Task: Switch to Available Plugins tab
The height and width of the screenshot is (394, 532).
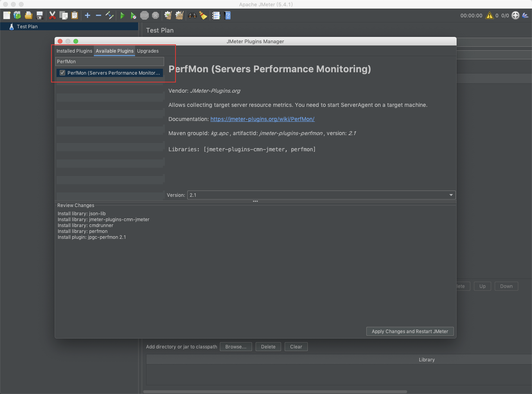Action: tap(115, 51)
